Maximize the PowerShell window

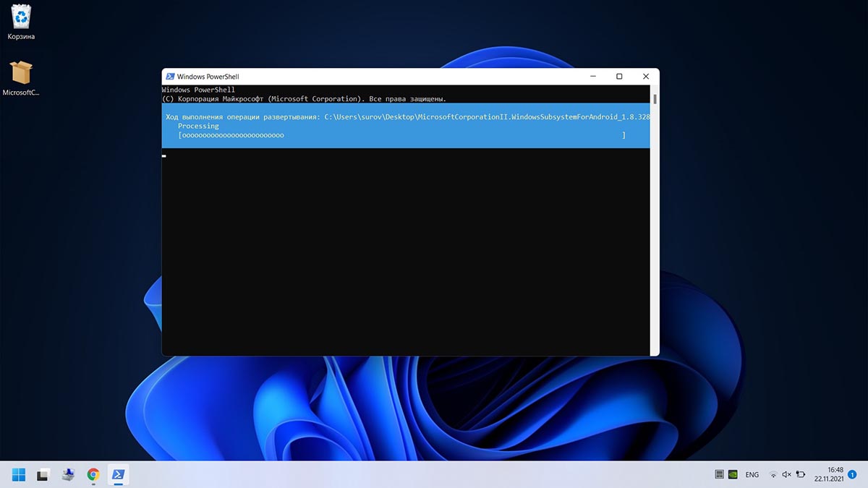[x=619, y=77]
